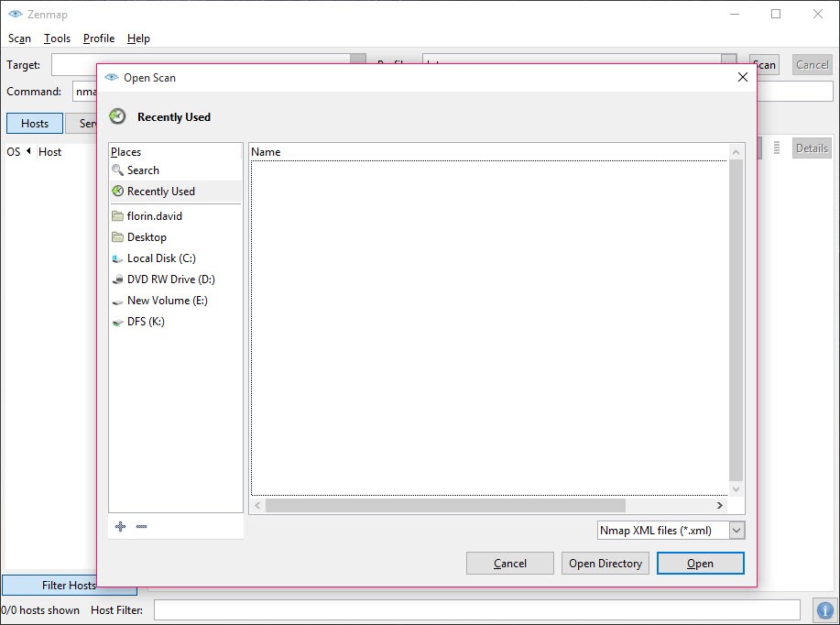Click the Open button in dialog
Image resolution: width=840 pixels, height=625 pixels.
[x=700, y=564]
